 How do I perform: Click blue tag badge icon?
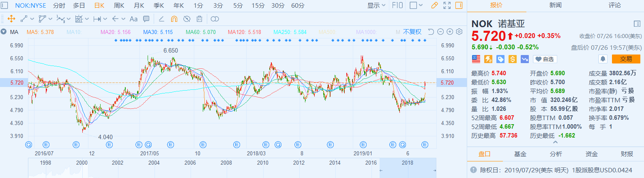click(x=500, y=59)
